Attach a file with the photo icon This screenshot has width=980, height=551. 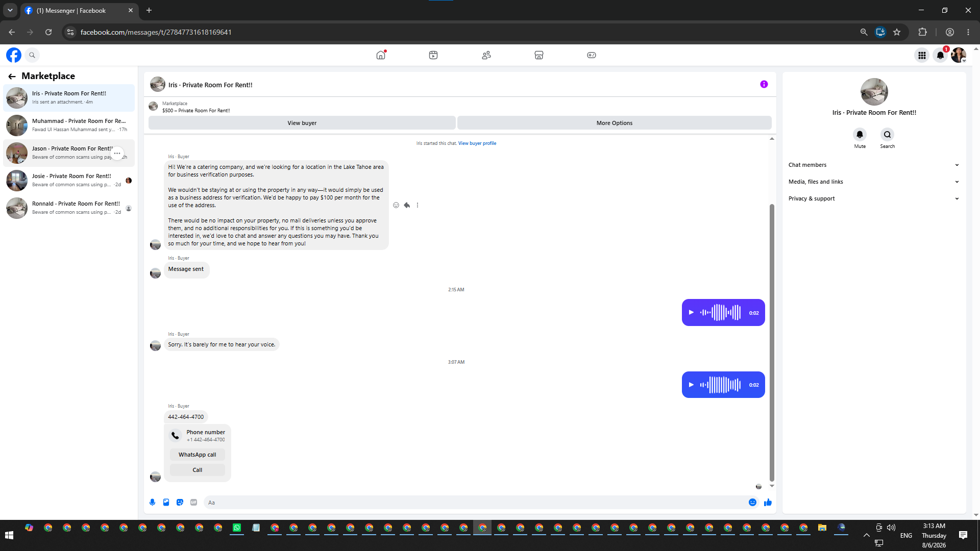tap(166, 503)
